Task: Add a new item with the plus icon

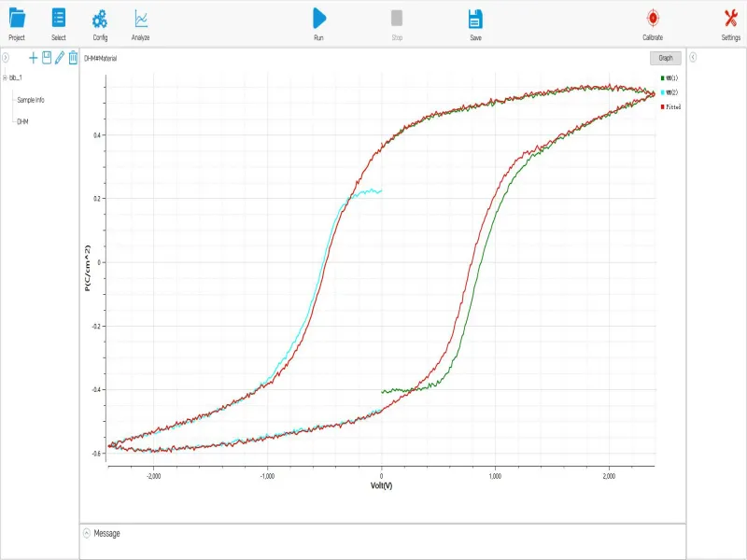Action: coord(34,57)
